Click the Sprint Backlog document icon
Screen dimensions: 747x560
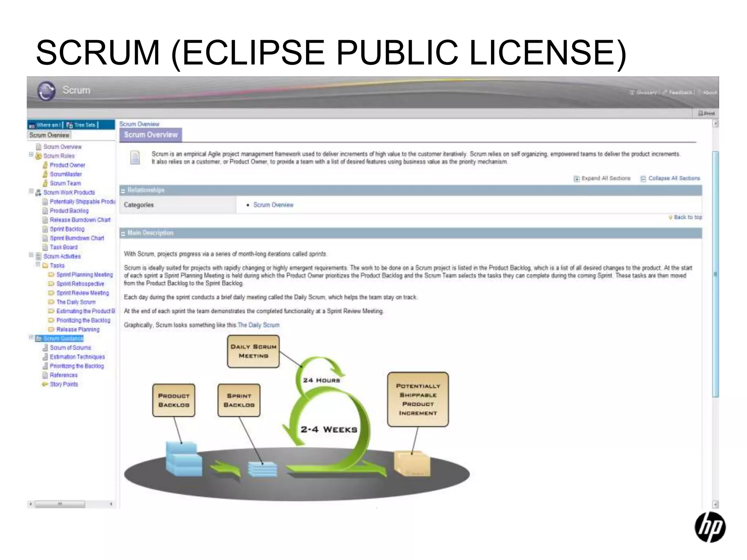point(45,229)
